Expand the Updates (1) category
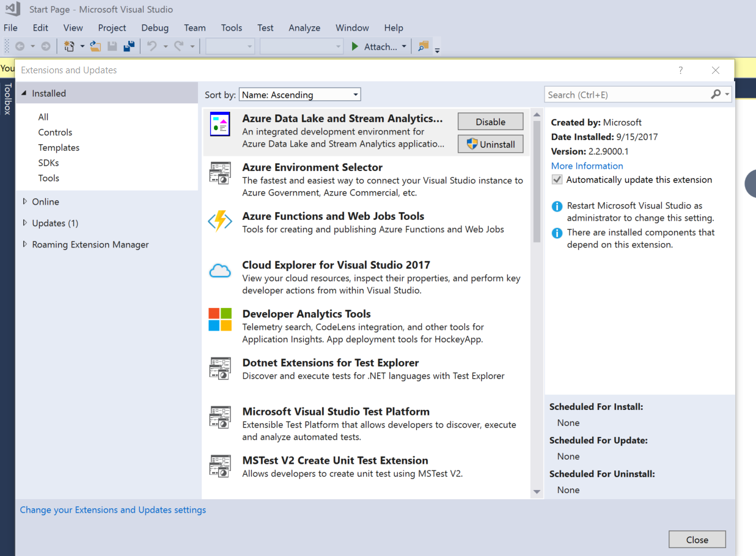This screenshot has width=756, height=556. (25, 223)
